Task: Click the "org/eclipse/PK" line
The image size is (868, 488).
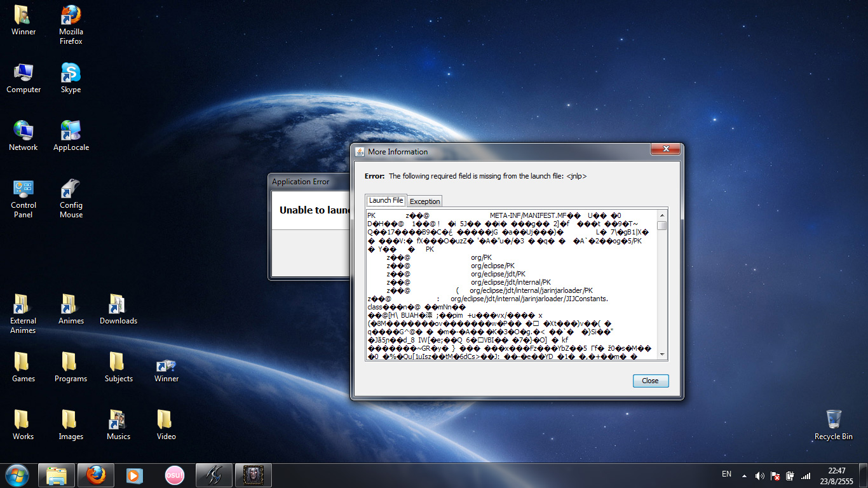Action: pos(492,266)
